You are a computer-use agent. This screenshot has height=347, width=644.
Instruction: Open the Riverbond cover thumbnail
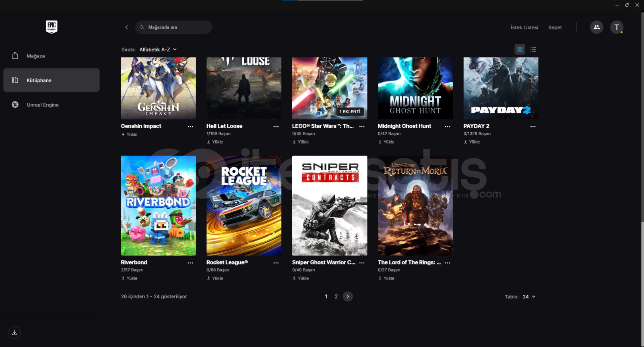[159, 205]
